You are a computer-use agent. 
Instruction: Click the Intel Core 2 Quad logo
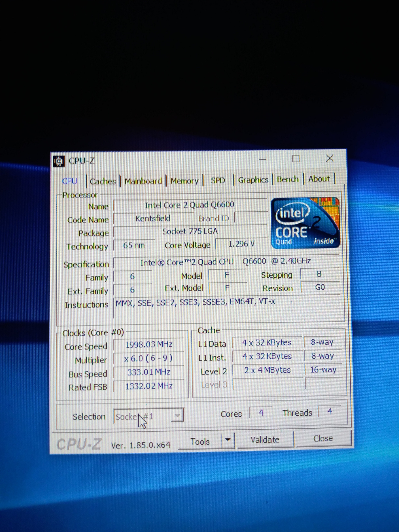coord(305,223)
